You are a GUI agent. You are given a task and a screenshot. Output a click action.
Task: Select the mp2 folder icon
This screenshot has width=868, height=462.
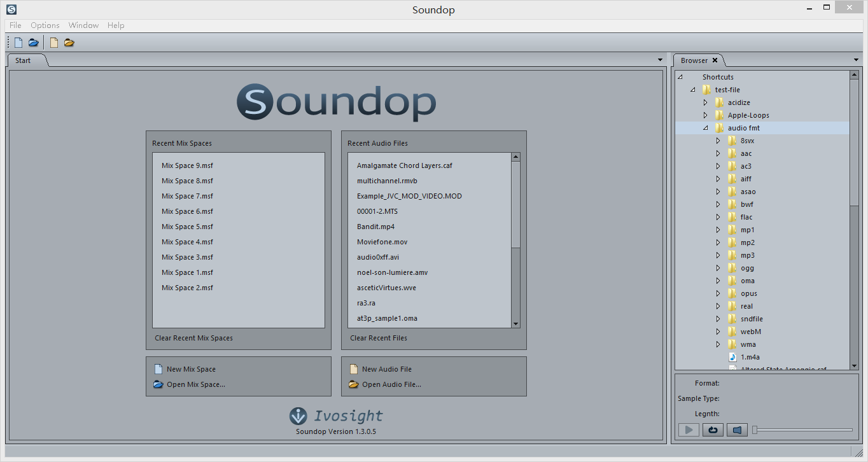[x=732, y=242]
